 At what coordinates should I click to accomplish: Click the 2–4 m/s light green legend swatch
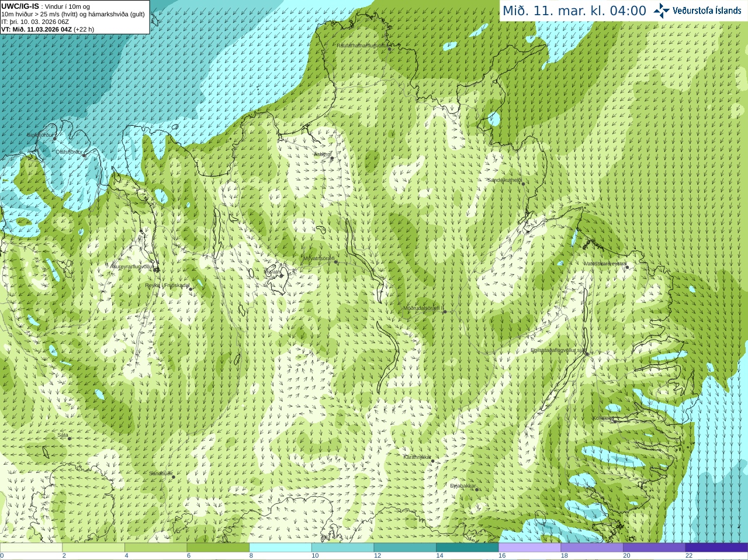(93, 548)
